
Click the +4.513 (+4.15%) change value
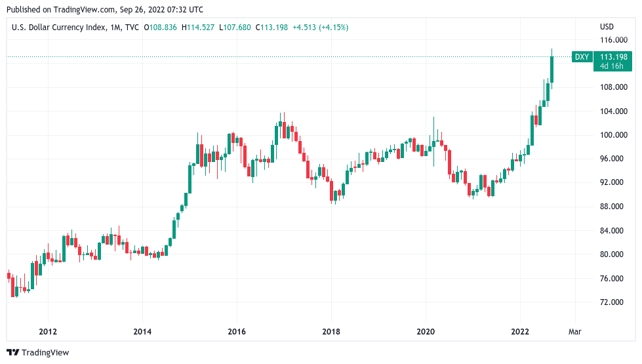pyautogui.click(x=320, y=28)
